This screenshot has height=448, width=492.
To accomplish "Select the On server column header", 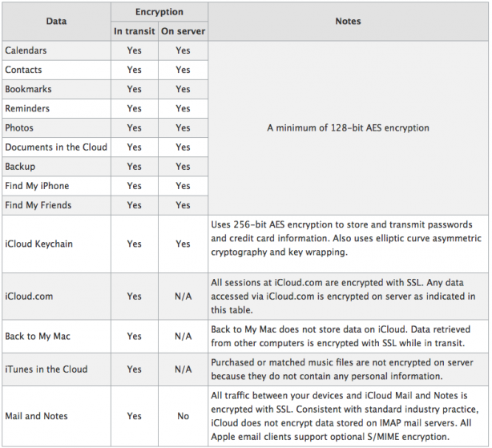I will click(183, 31).
